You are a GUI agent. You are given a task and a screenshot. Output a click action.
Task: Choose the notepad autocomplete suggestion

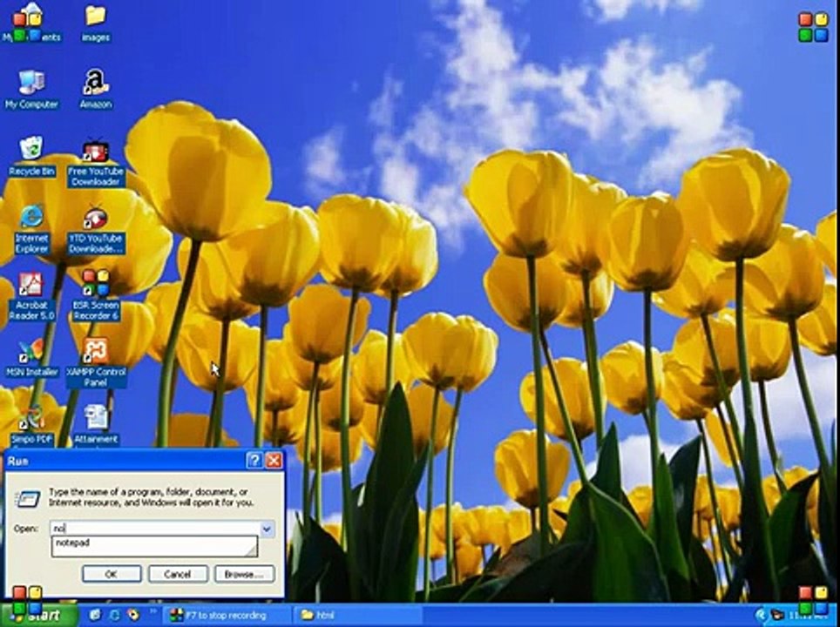pos(154,546)
